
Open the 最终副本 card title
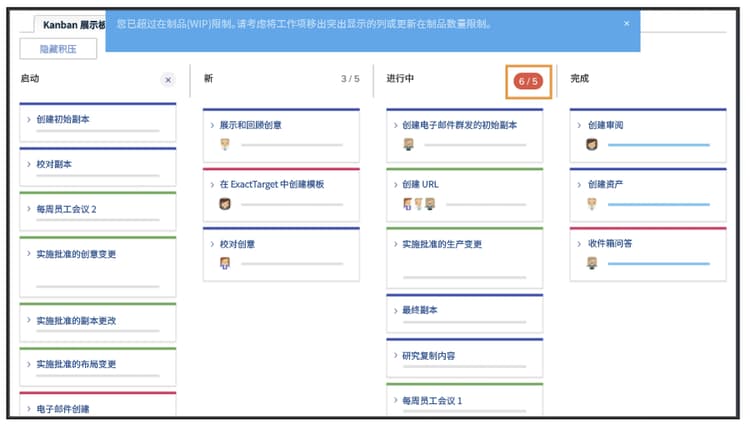[420, 310]
